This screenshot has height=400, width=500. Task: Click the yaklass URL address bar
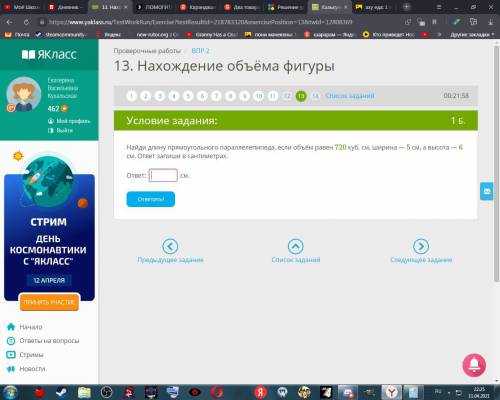(x=200, y=22)
